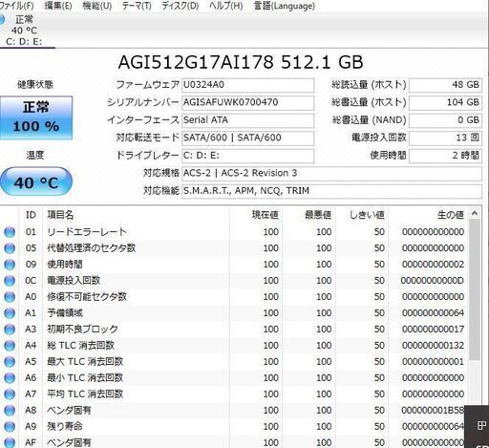
Task: Select the 使用時間 attribute row
Action: 234,265
